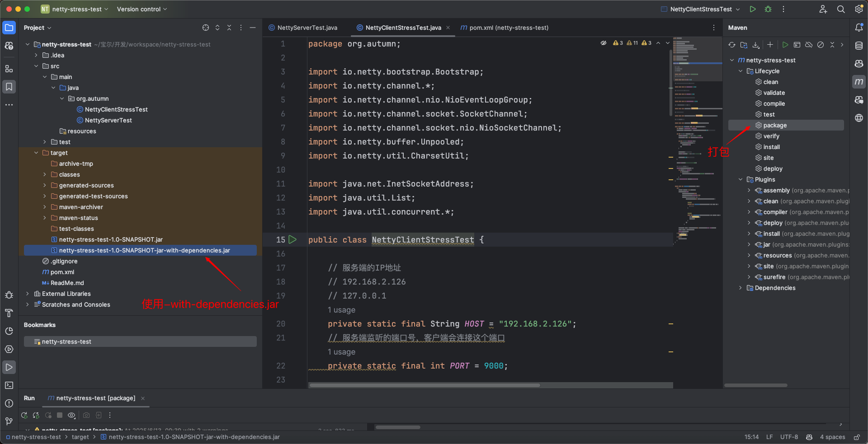Select netty-stress-test bookmark entry
Image resolution: width=868 pixels, height=444 pixels.
(x=140, y=341)
